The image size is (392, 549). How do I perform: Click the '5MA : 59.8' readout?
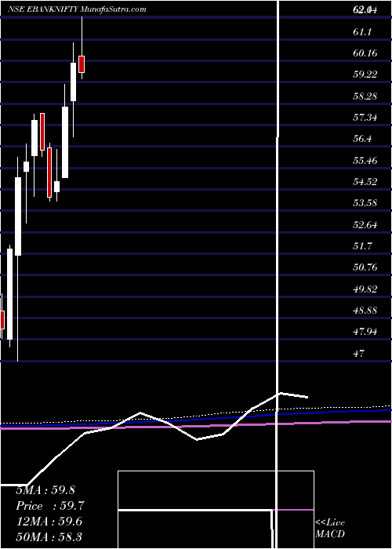point(45,490)
